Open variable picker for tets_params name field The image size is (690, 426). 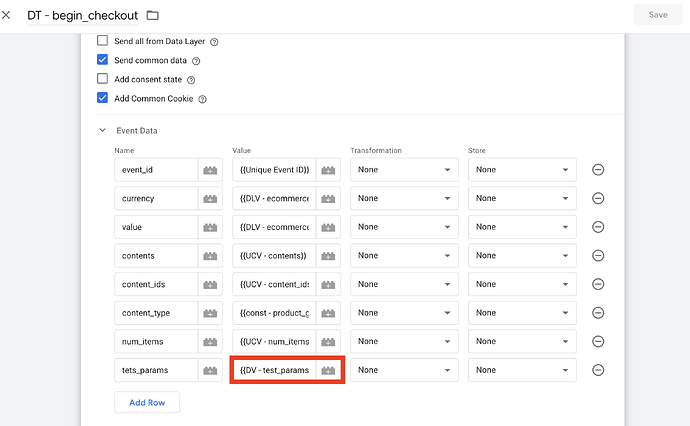pos(210,370)
